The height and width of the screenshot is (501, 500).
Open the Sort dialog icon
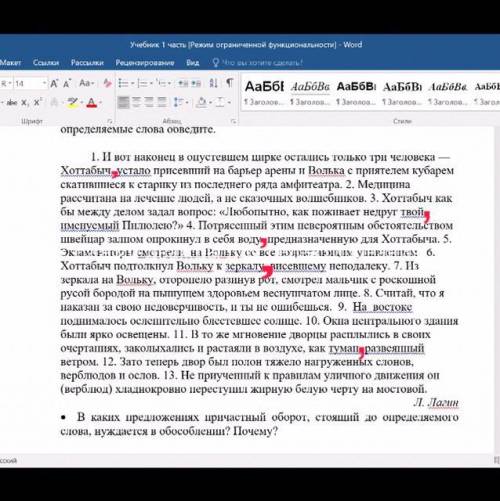213,83
